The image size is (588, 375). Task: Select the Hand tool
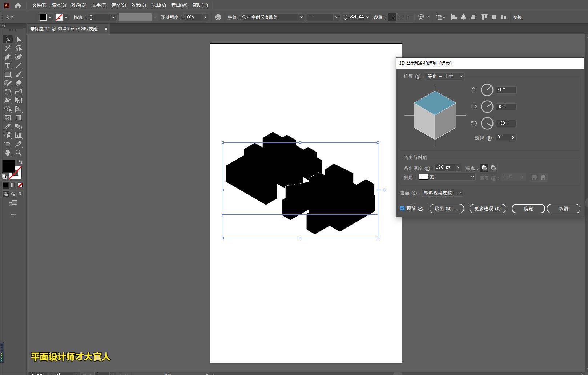click(x=7, y=153)
